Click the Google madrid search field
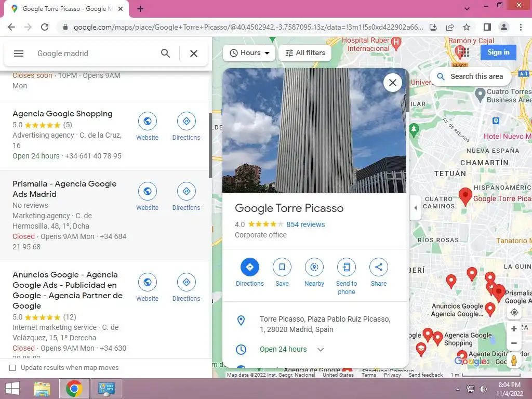This screenshot has height=399, width=532. tap(95, 54)
